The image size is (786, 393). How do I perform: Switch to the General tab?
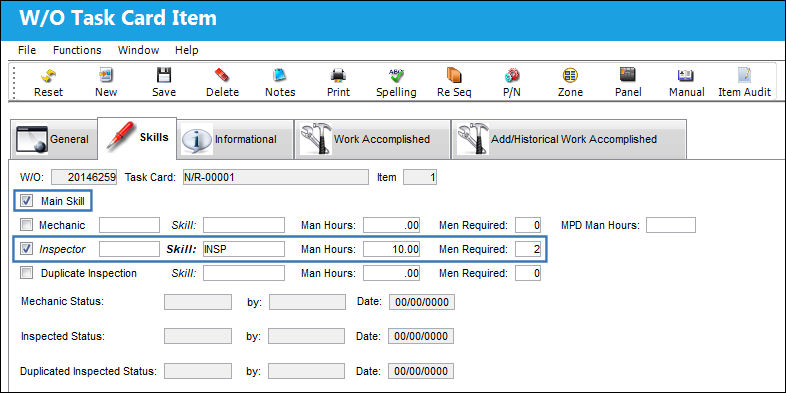click(53, 139)
